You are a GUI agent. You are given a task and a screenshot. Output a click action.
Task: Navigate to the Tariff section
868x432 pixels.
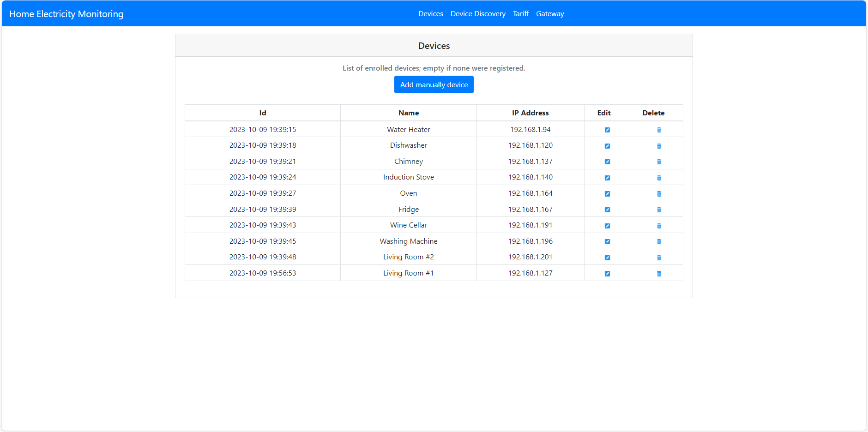pyautogui.click(x=521, y=13)
